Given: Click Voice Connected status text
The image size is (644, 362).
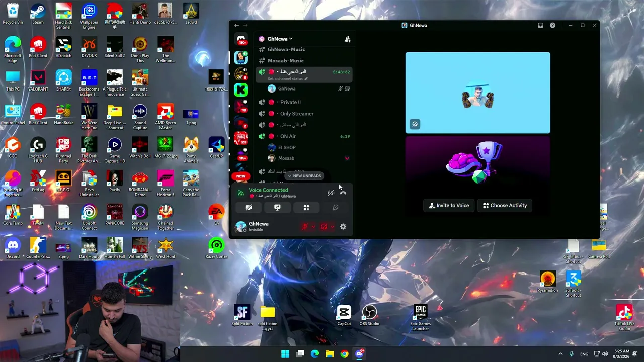Looking at the screenshot, I should 268,190.
